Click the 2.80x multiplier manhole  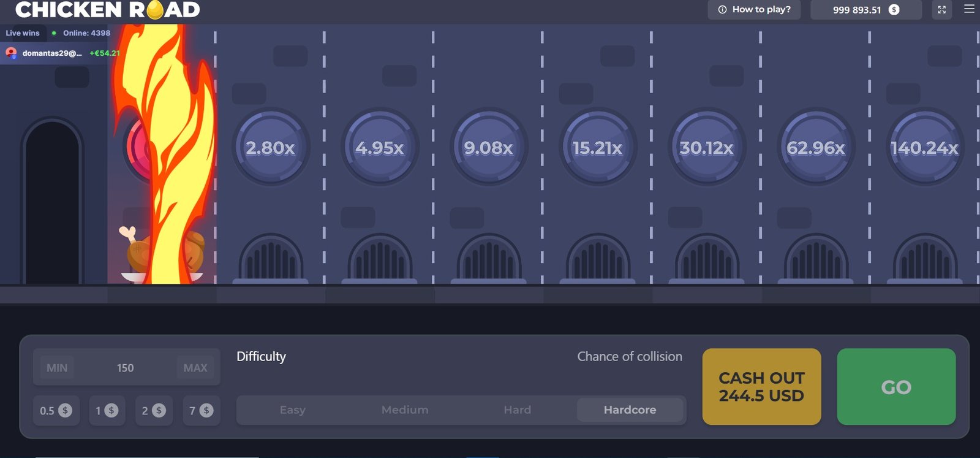click(270, 148)
